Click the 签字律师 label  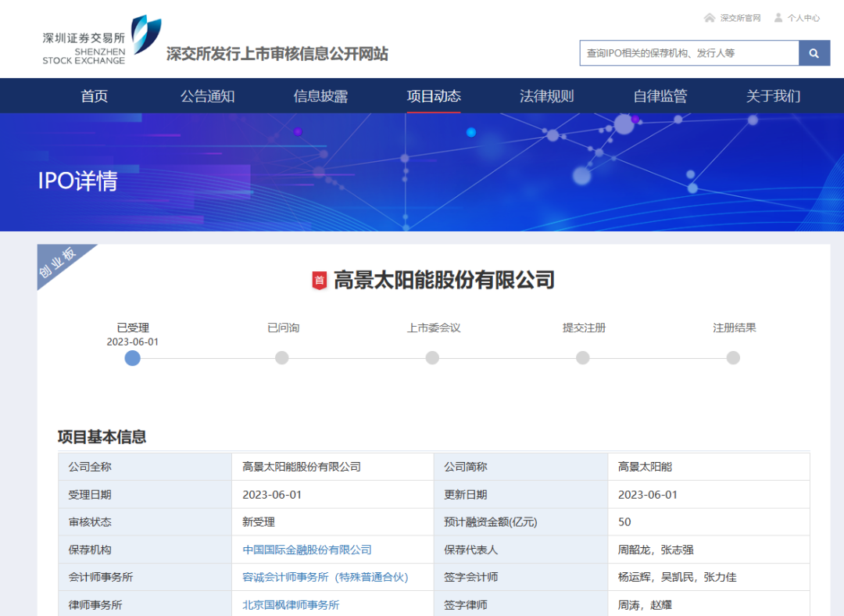click(x=465, y=605)
